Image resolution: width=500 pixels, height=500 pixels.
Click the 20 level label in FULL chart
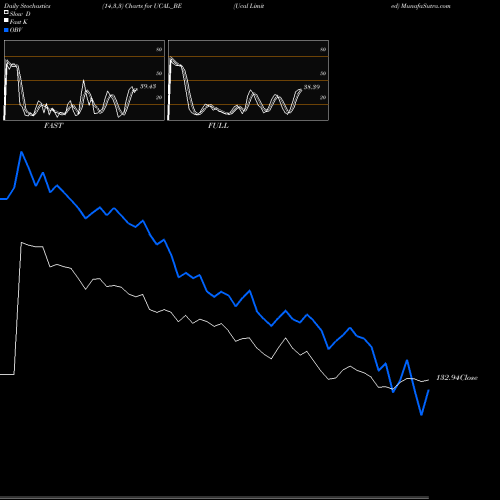click(323, 97)
